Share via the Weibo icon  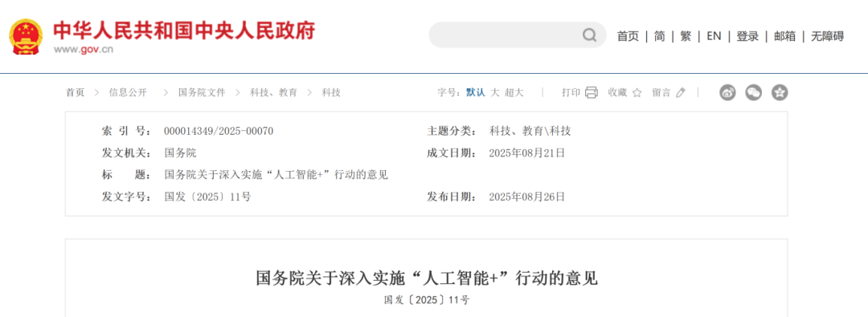click(x=727, y=92)
